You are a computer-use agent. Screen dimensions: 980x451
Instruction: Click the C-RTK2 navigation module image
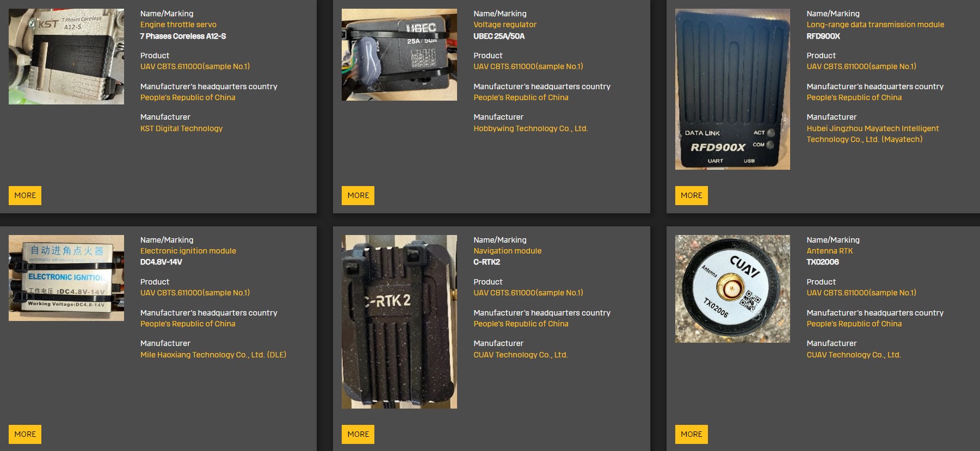pyautogui.click(x=399, y=322)
